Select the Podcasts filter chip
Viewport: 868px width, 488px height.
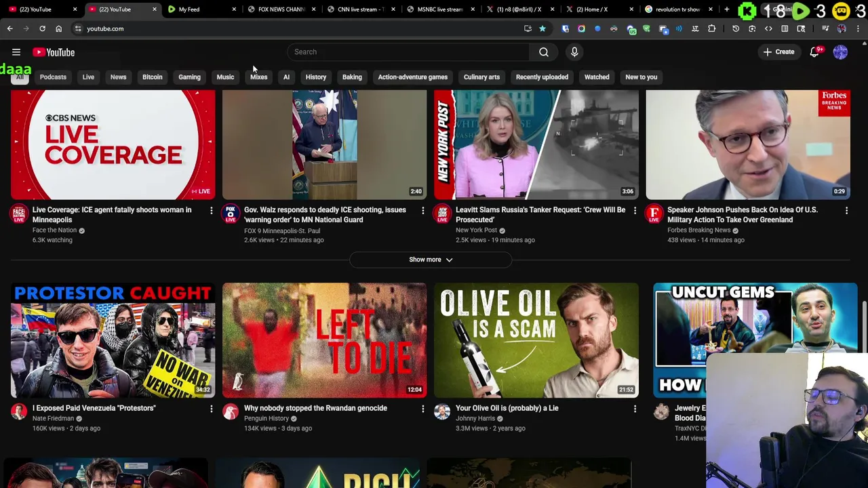click(x=53, y=77)
